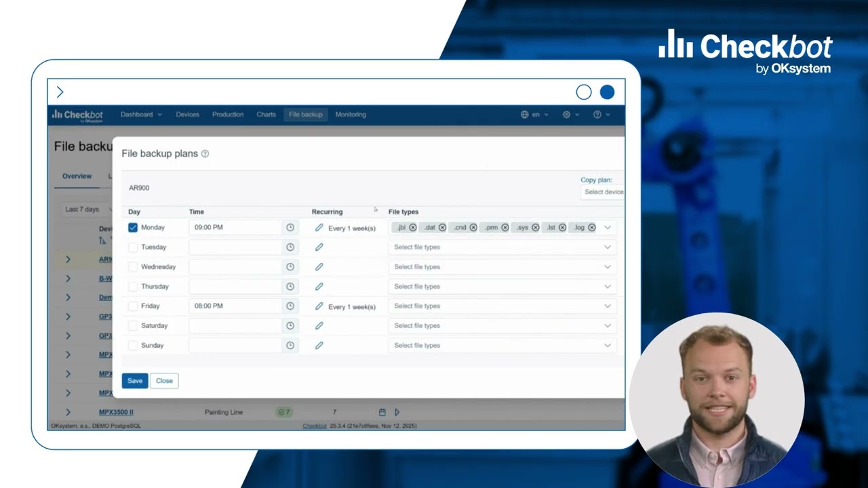Open the time picker clock for Saturday
The image size is (868, 488).
pyautogui.click(x=290, y=326)
